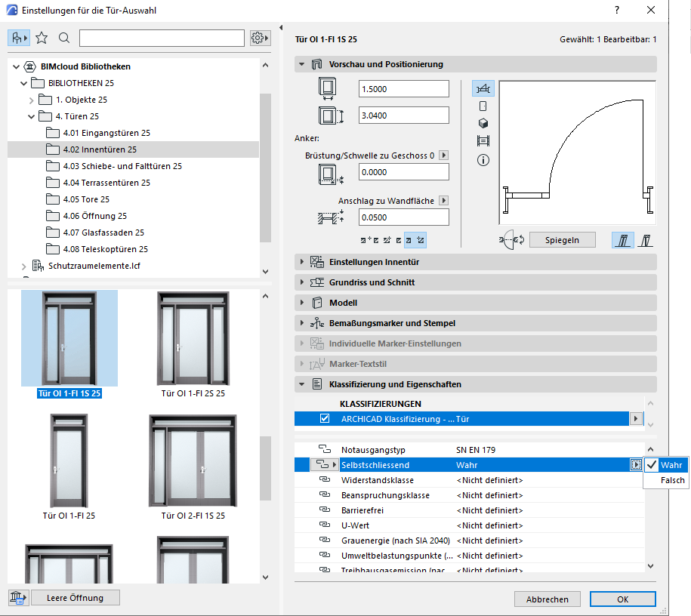Click the door height field showing 3.0400
This screenshot has height=616, width=691.
pyautogui.click(x=404, y=115)
